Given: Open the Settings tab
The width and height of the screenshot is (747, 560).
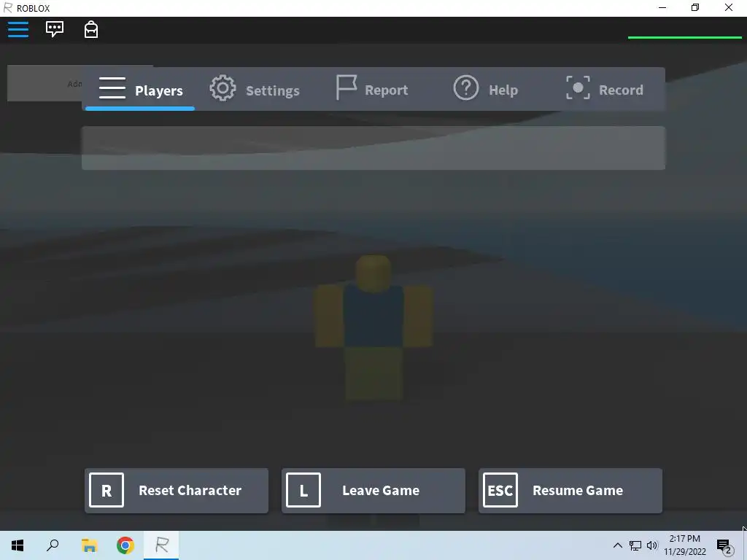Looking at the screenshot, I should 255,90.
